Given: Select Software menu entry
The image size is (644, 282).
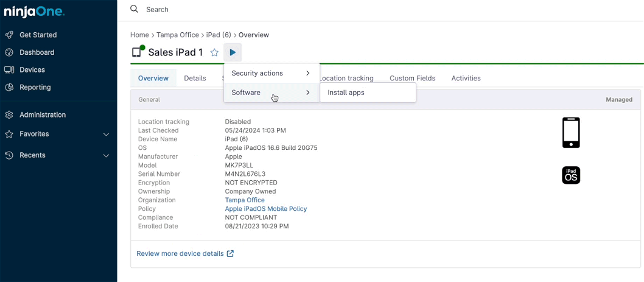Looking at the screenshot, I should [272, 93].
